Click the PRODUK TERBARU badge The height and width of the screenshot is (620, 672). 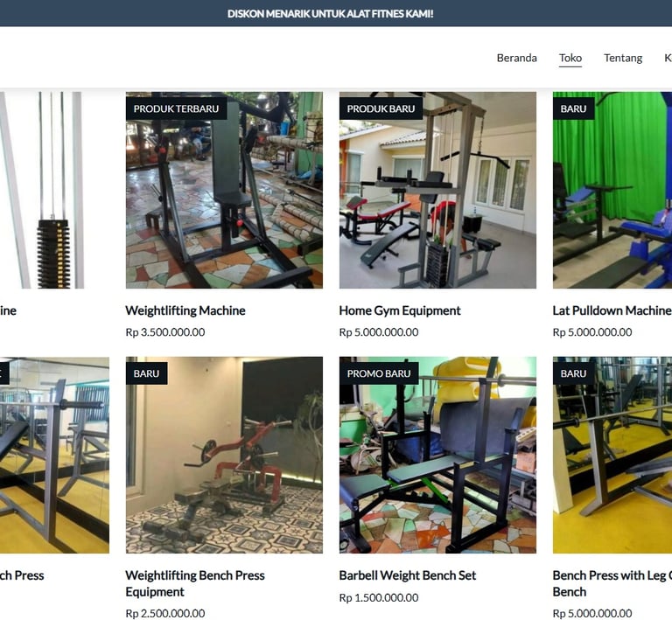tap(176, 108)
